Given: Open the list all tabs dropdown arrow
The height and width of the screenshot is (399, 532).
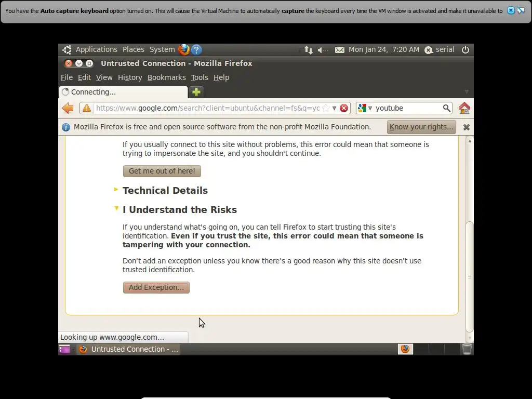Looking at the screenshot, I should [x=467, y=91].
